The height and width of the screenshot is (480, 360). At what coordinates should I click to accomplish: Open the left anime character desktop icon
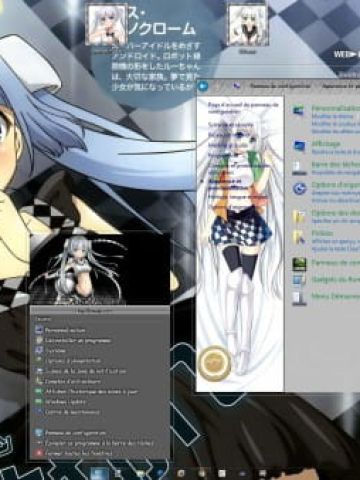[x=106, y=24]
